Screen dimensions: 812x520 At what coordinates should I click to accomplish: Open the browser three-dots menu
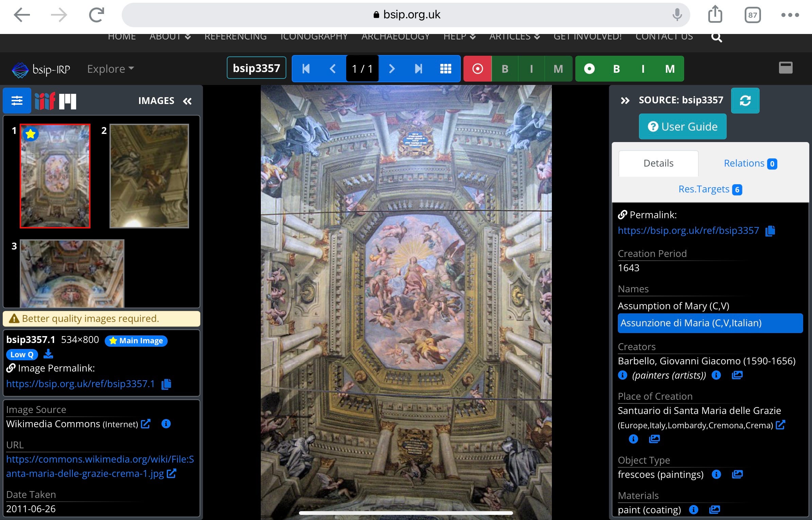coord(790,15)
